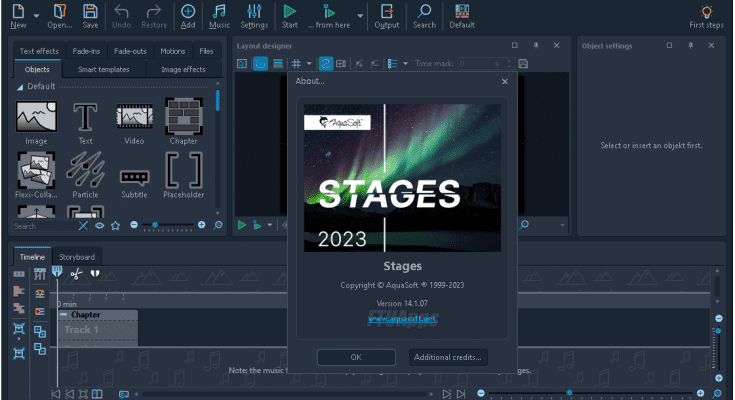
Task: Select the Particle object
Action: [85, 175]
